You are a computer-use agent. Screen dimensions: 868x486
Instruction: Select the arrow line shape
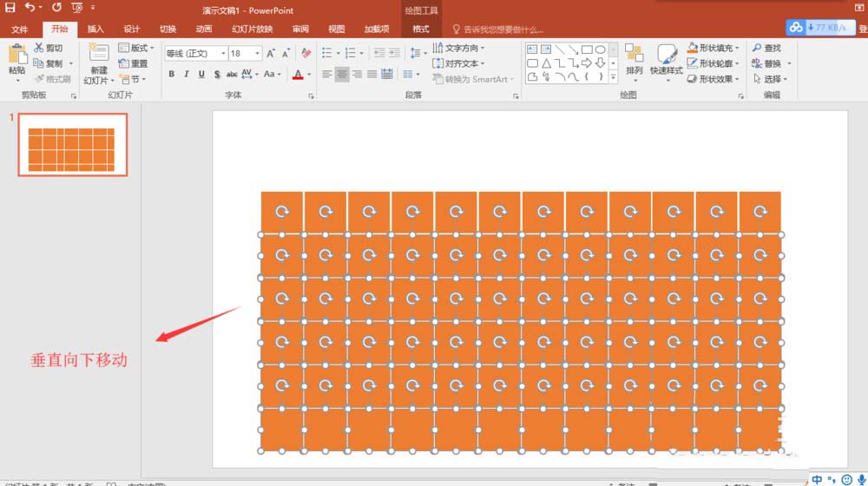point(573,49)
